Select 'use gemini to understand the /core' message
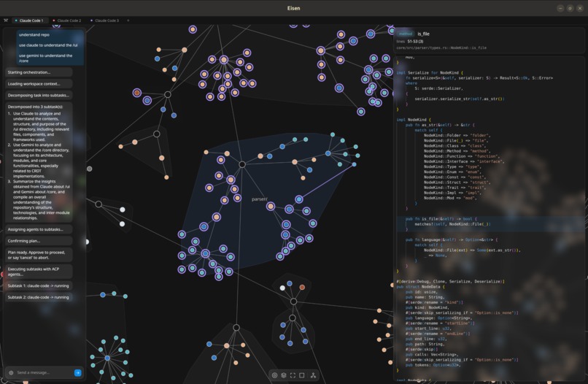 click(x=45, y=58)
